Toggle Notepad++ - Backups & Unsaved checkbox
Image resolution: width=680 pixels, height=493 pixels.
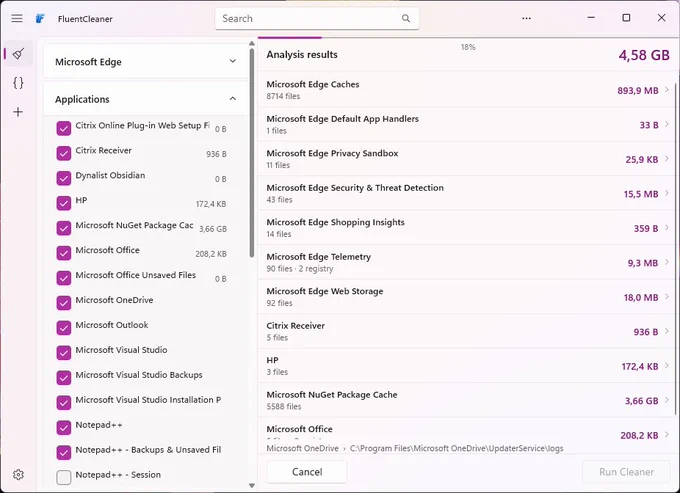[64, 452]
